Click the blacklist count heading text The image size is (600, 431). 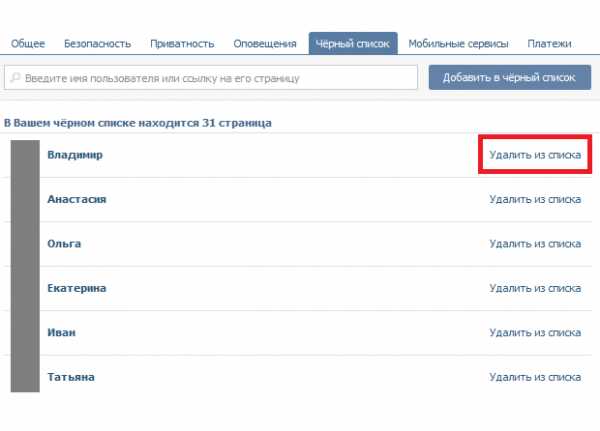click(x=138, y=123)
